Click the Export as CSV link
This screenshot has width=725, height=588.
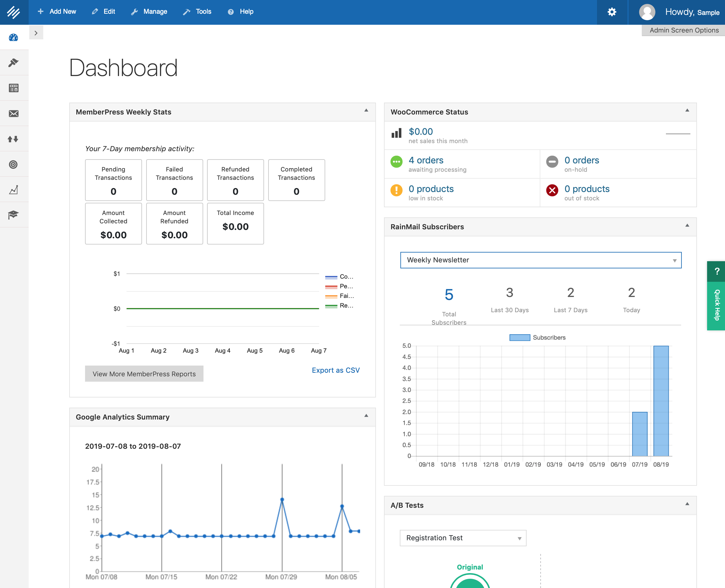tap(336, 370)
